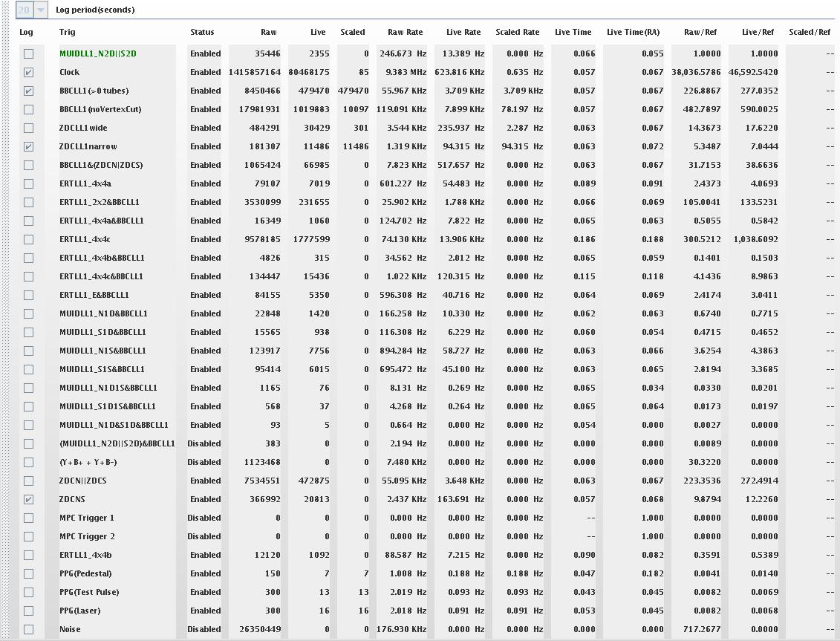Check the ERTLL1_4x4c log checkbox
840x641 pixels.
(28, 240)
